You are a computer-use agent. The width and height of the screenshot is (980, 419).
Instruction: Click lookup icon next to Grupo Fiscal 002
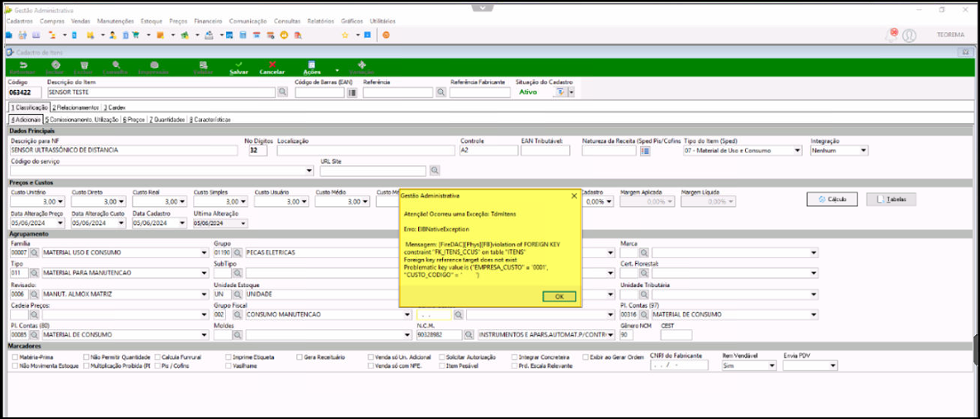click(238, 314)
